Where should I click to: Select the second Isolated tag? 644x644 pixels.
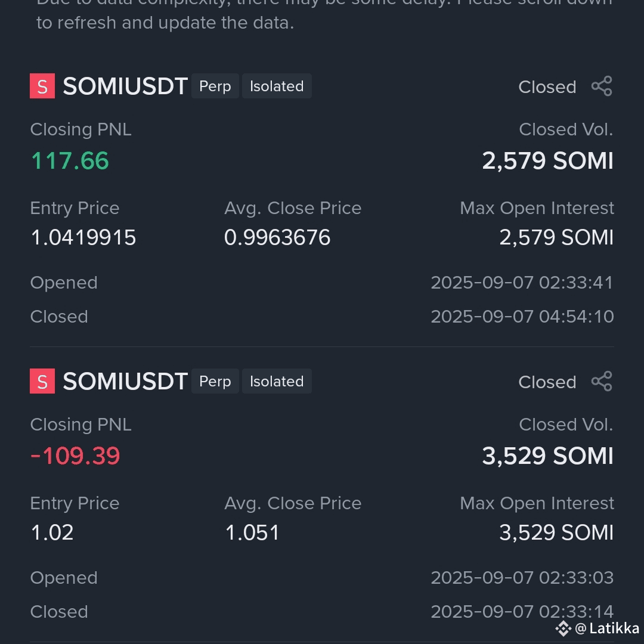(277, 381)
